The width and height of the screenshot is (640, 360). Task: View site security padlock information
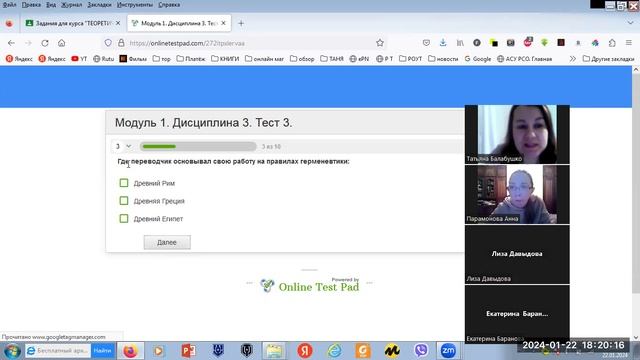point(121,43)
